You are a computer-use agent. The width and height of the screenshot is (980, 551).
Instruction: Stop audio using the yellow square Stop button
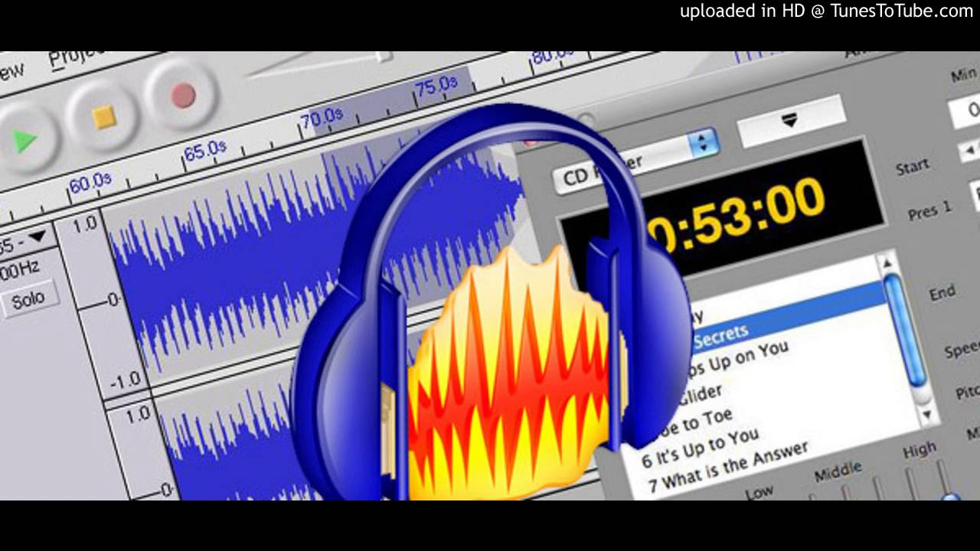[x=103, y=117]
